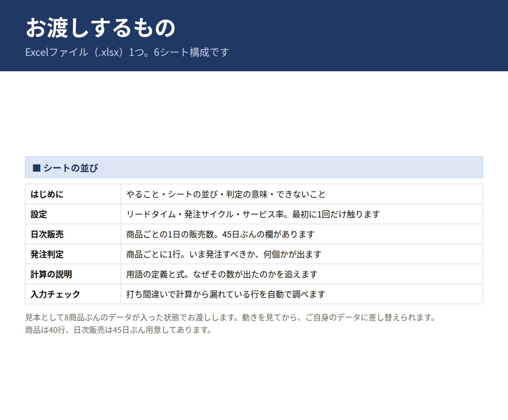This screenshot has height=420, width=508.
Task: Click the description やること・シートの並び・判定の意味
Action: pos(226,195)
